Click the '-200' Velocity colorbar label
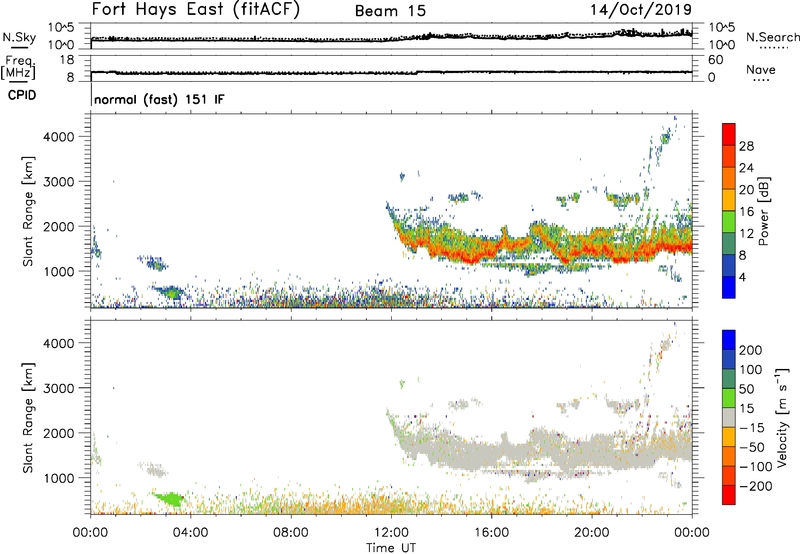This screenshot has width=800, height=554. tap(756, 486)
